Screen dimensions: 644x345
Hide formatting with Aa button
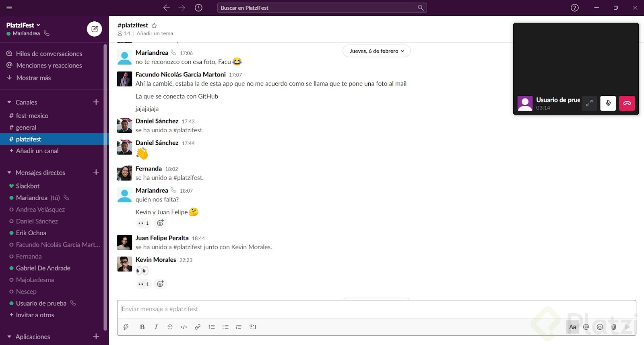click(572, 327)
